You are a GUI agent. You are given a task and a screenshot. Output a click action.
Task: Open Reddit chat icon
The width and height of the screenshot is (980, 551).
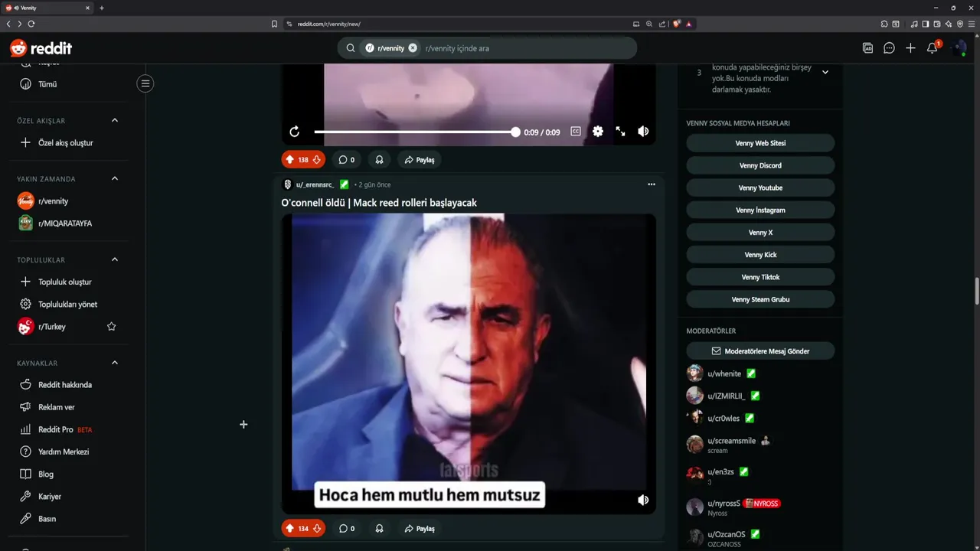pyautogui.click(x=889, y=48)
